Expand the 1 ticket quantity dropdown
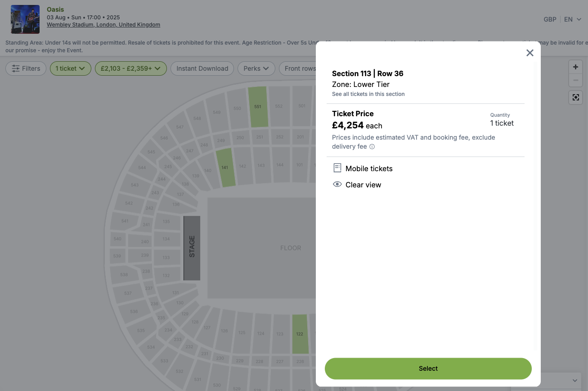Image resolution: width=588 pixels, height=391 pixels. pos(70,68)
